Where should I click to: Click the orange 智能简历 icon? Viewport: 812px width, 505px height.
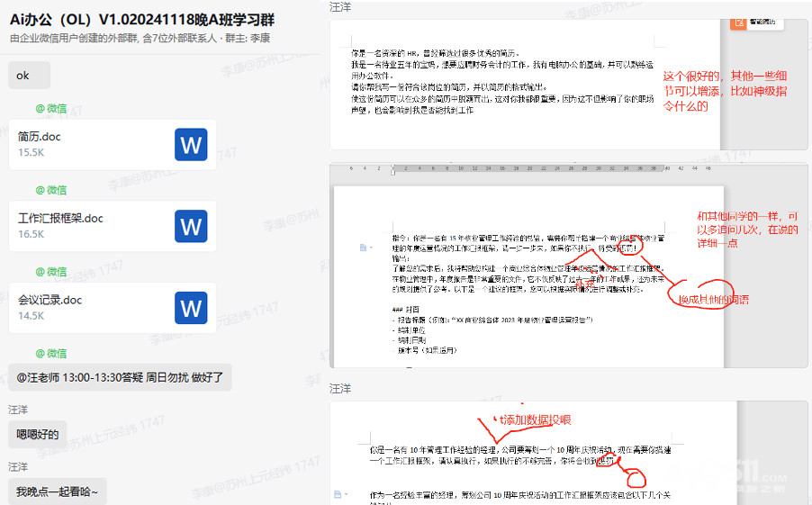(739, 21)
